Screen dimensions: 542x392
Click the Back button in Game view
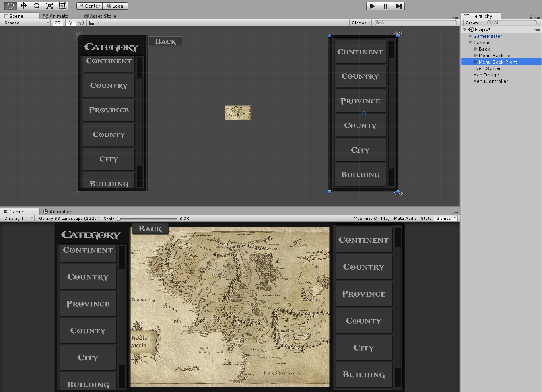click(x=150, y=229)
